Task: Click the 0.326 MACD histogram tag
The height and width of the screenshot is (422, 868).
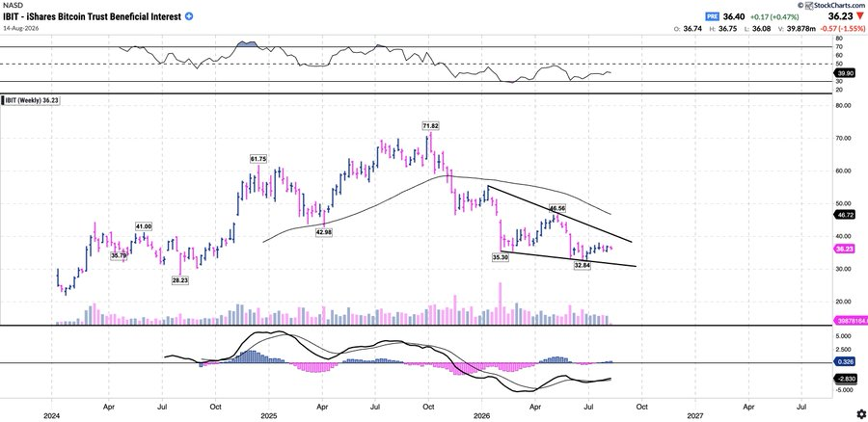Action: tap(844, 361)
